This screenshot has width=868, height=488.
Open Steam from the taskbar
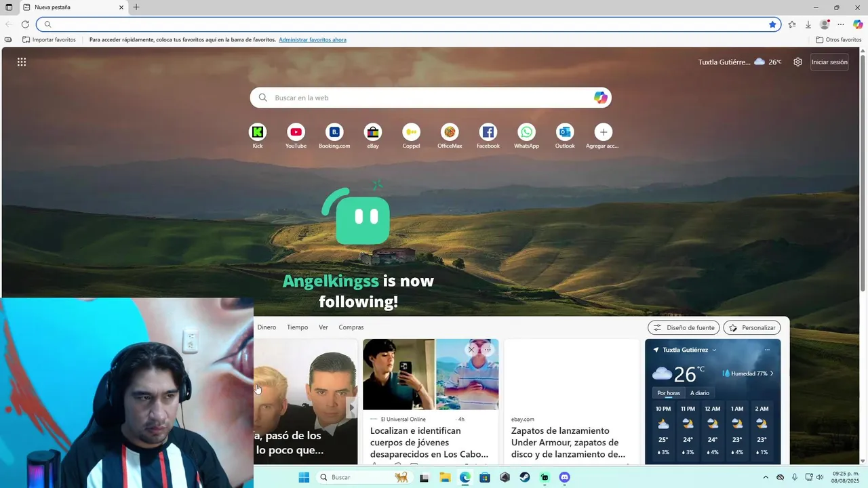coord(525,477)
